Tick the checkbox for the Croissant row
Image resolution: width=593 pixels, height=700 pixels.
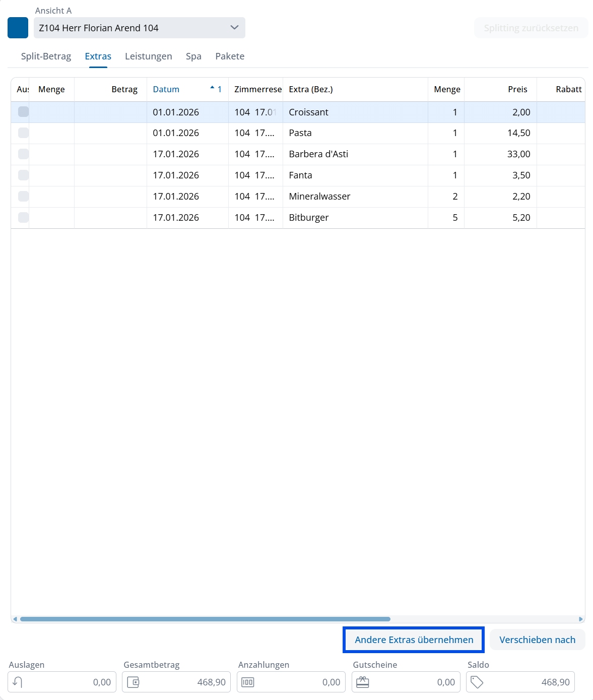point(23,112)
